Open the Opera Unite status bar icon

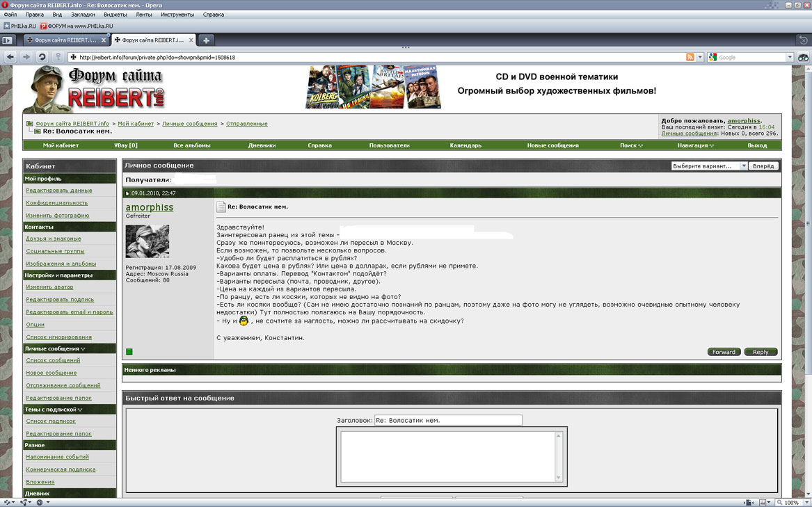coord(25,502)
